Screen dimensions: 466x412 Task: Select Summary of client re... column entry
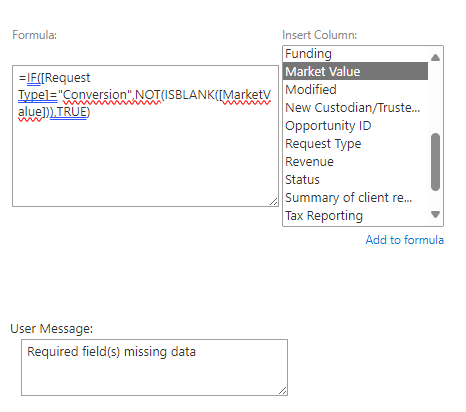pos(355,197)
